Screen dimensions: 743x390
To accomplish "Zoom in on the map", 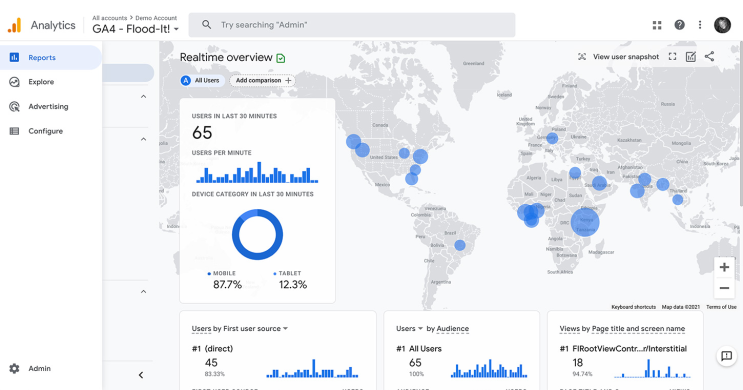I will [x=724, y=267].
